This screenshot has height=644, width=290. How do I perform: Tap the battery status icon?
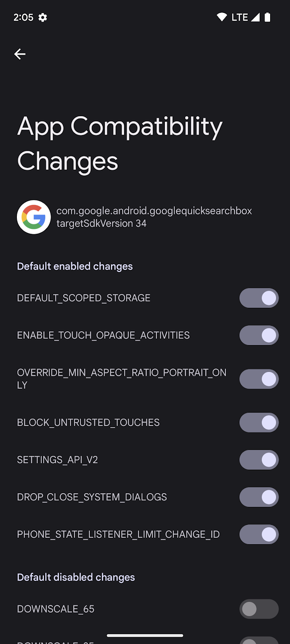coord(267,17)
